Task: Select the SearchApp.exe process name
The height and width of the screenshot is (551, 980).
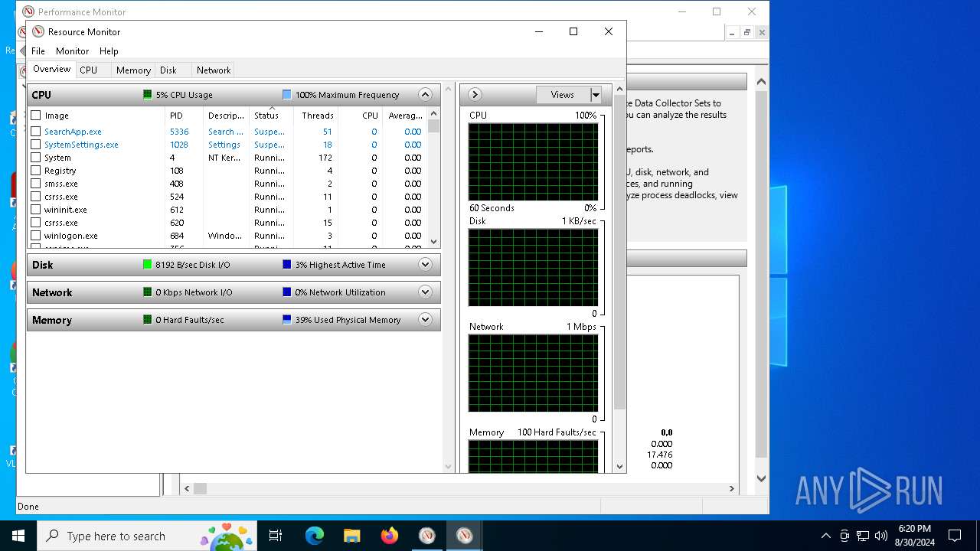Action: click(73, 132)
